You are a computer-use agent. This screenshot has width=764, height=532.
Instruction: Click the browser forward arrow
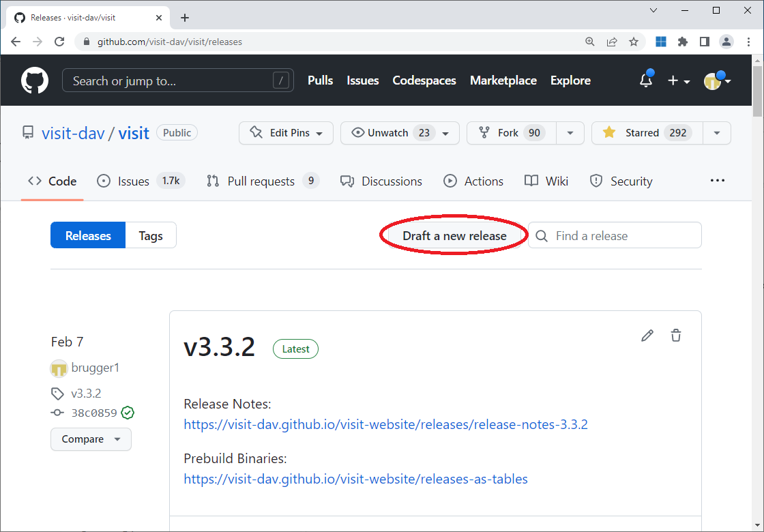38,42
